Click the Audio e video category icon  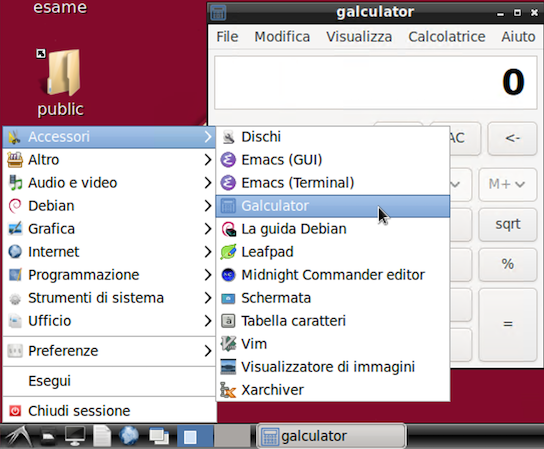(15, 183)
